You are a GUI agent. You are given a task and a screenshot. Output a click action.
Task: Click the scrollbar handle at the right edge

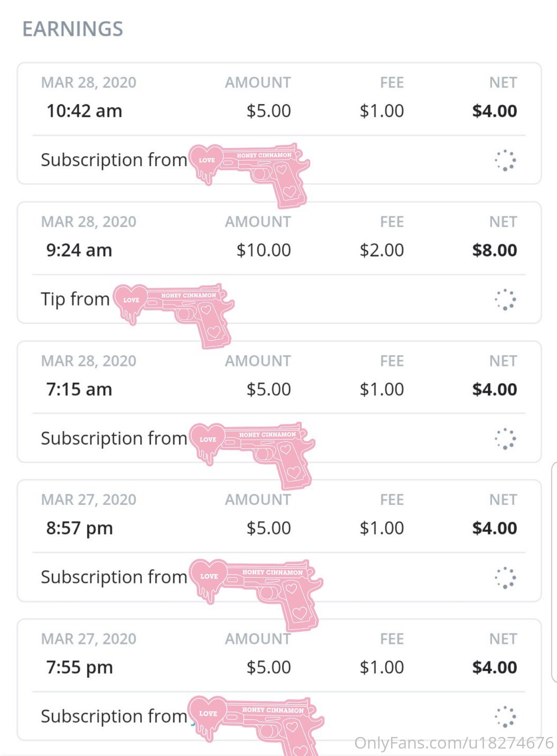click(554, 572)
